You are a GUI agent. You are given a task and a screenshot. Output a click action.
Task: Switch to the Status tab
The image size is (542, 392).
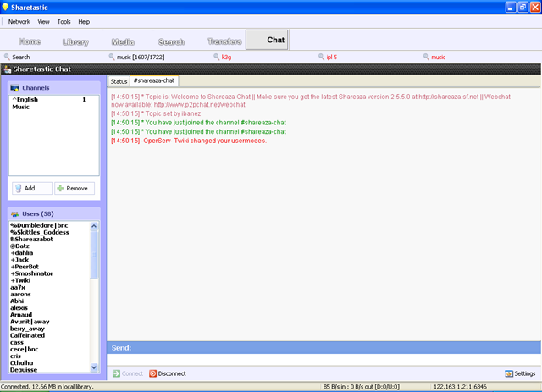[119, 81]
